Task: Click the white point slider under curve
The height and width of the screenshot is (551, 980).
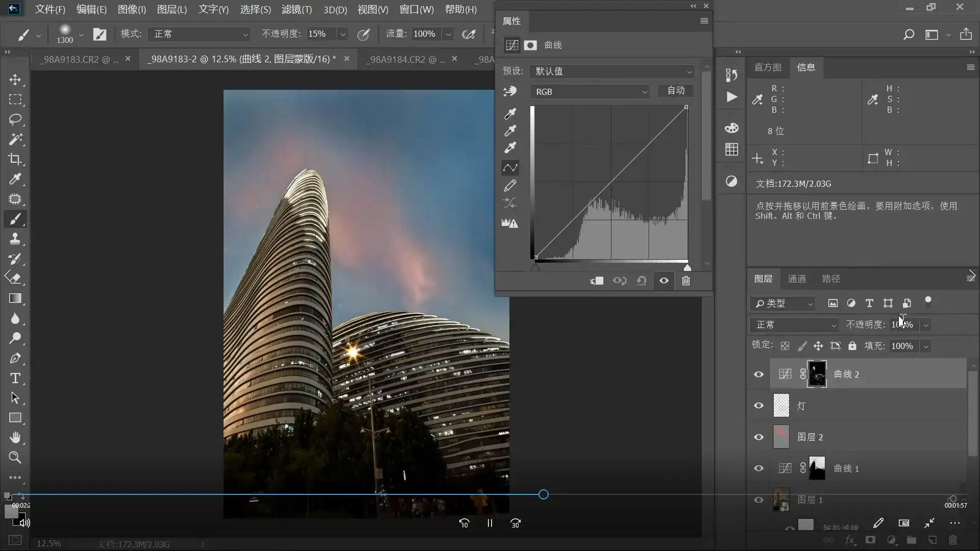Action: (x=687, y=268)
